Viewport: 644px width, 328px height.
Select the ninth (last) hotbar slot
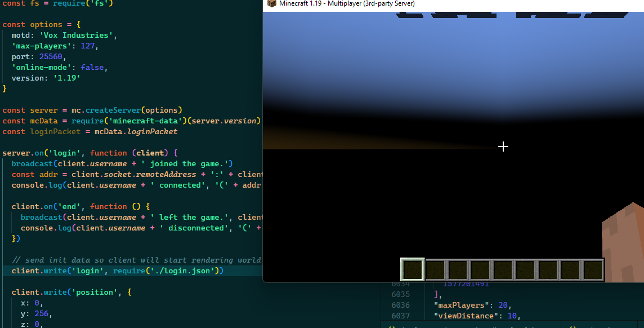click(593, 269)
